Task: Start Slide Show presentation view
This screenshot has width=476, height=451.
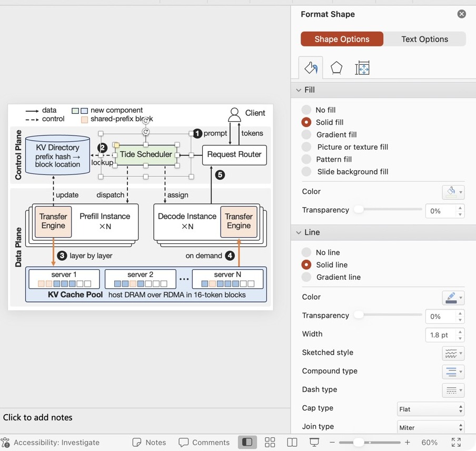Action: (x=314, y=442)
